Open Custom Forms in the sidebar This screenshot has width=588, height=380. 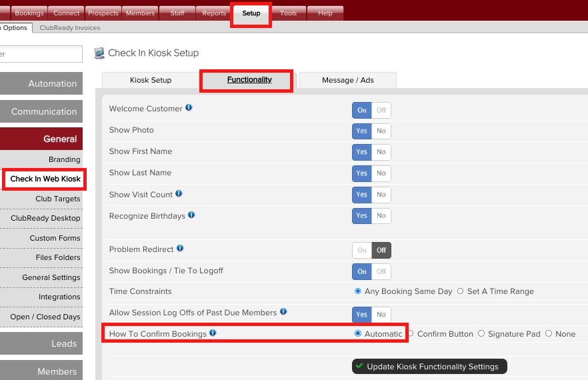[54, 238]
